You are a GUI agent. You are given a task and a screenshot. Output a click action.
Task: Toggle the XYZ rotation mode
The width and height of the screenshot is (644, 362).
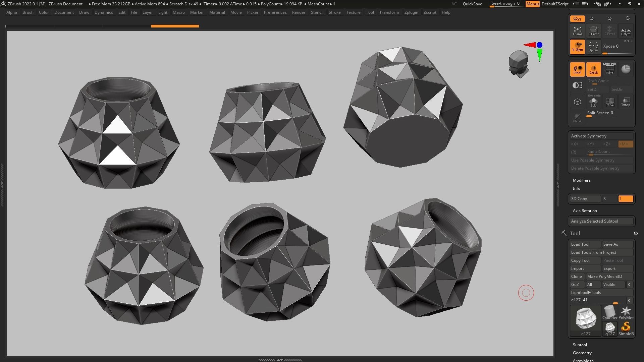click(x=577, y=19)
